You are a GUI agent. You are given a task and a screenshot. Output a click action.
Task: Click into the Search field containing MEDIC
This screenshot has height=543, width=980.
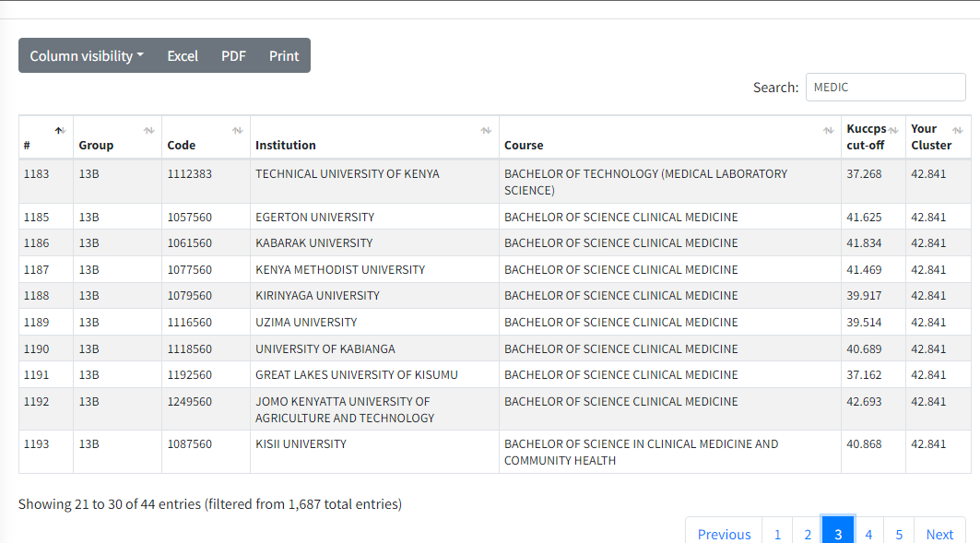point(885,87)
